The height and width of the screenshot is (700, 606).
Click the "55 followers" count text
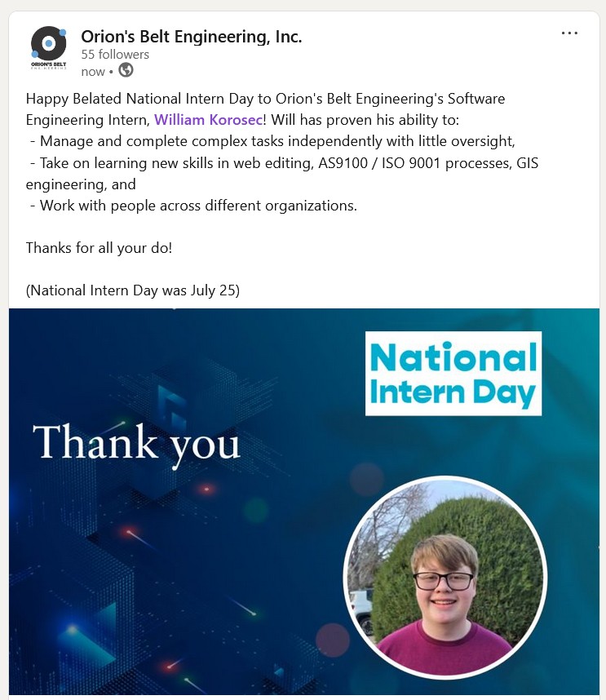tap(115, 55)
